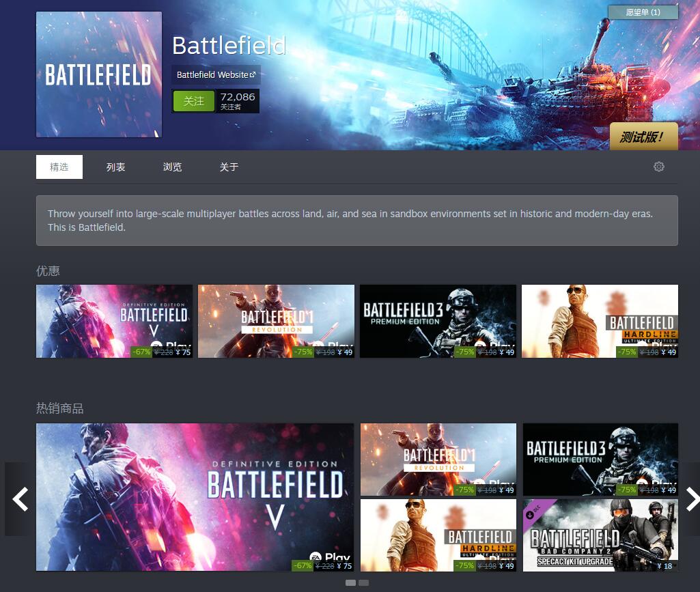The image size is (700, 592).
Task: Switch to the 精选 tab
Action: point(59,167)
